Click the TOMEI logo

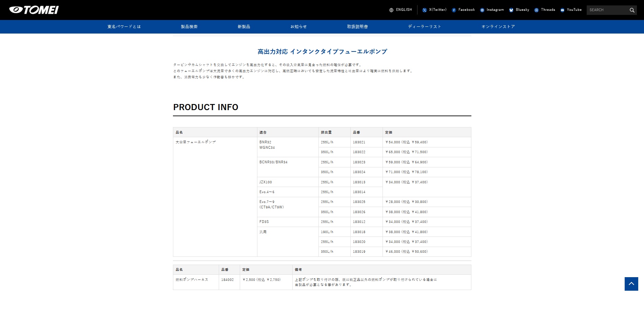(34, 10)
